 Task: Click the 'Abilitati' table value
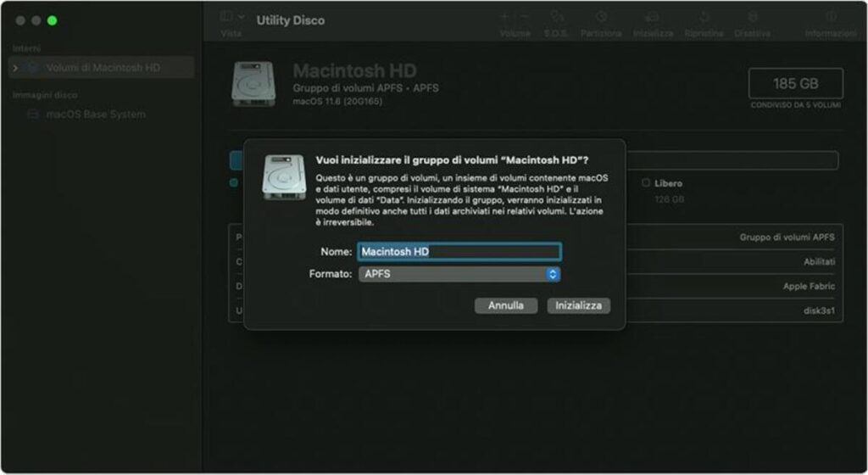pos(820,262)
